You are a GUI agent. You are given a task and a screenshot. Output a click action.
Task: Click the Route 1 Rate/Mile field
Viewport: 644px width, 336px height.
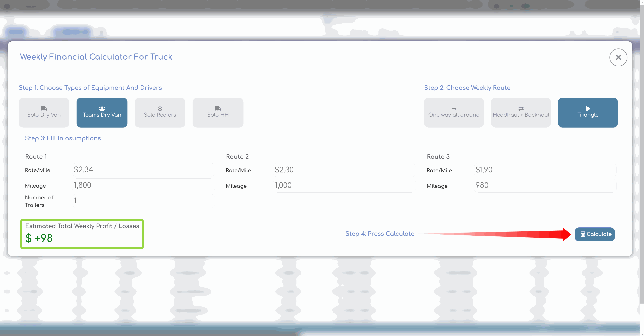tap(143, 170)
